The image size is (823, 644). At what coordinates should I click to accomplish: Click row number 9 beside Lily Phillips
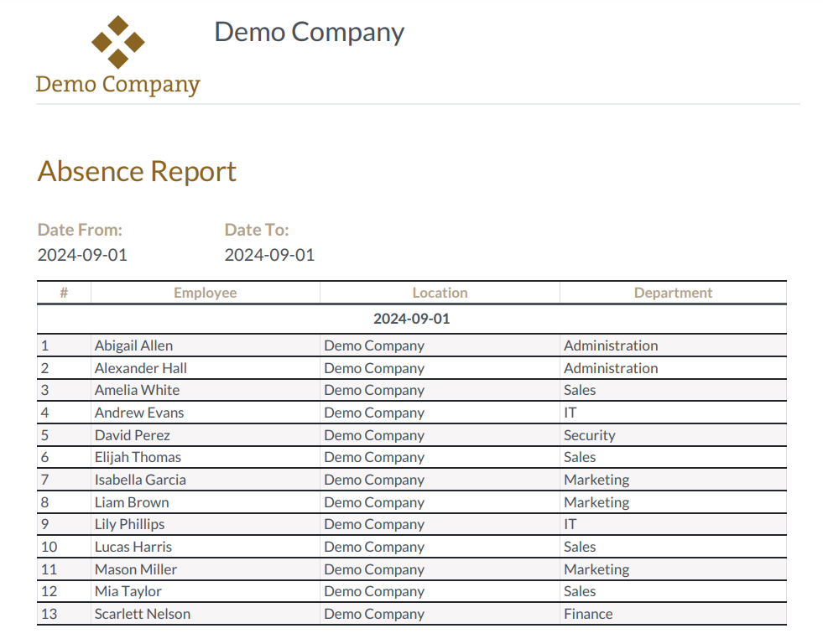click(x=44, y=524)
